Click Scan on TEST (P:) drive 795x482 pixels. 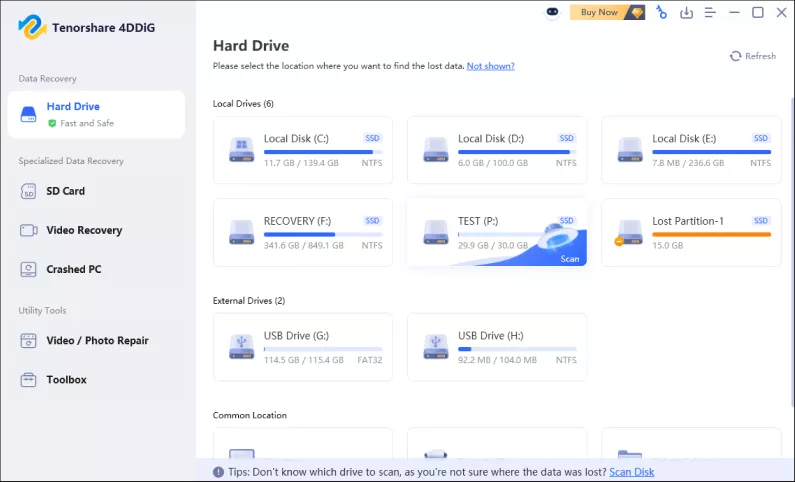point(569,258)
